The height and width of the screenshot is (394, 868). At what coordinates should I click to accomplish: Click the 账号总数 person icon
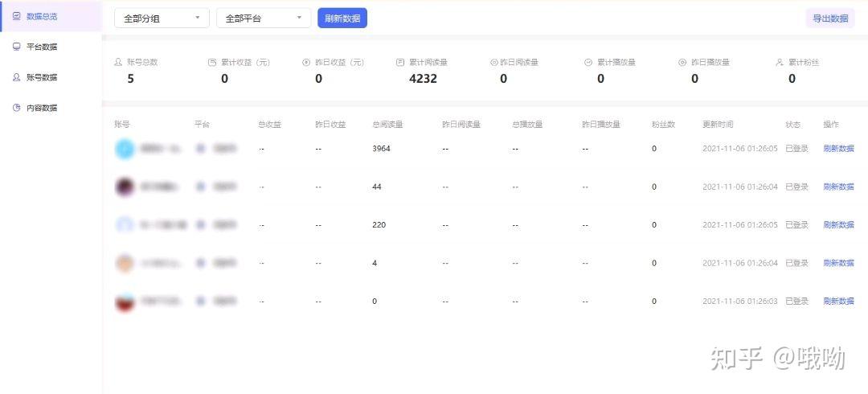[118, 62]
